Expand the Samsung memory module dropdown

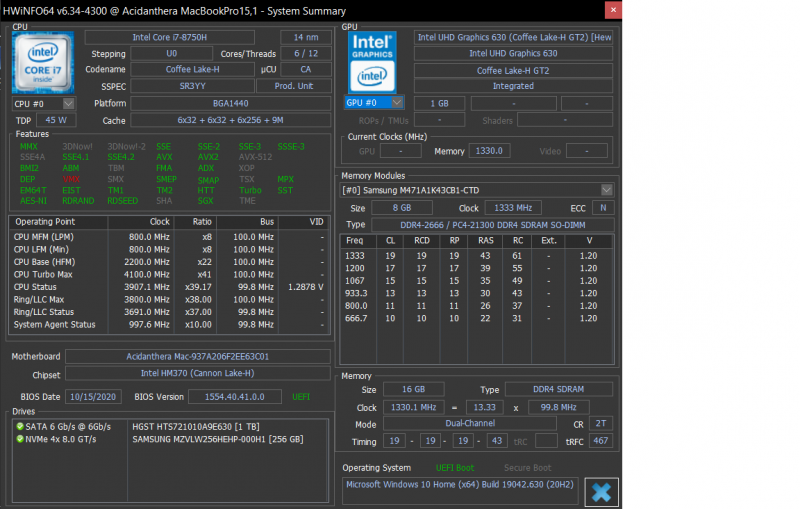(x=606, y=190)
